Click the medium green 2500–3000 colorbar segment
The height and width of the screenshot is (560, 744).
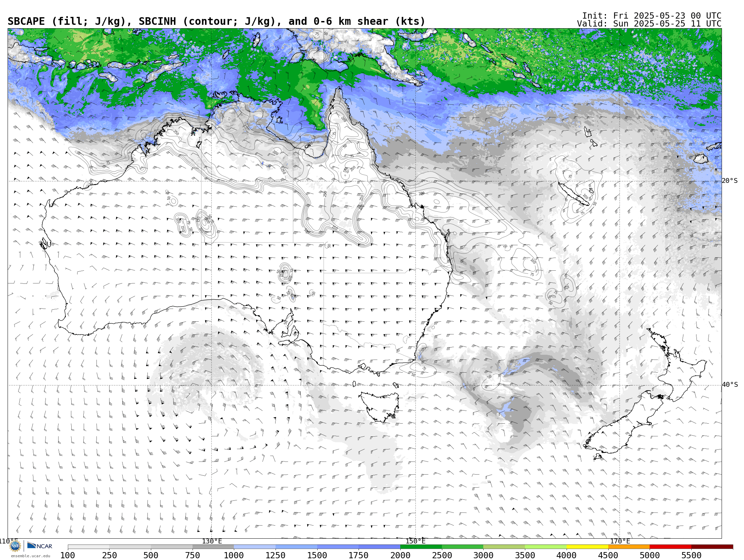[463, 547]
